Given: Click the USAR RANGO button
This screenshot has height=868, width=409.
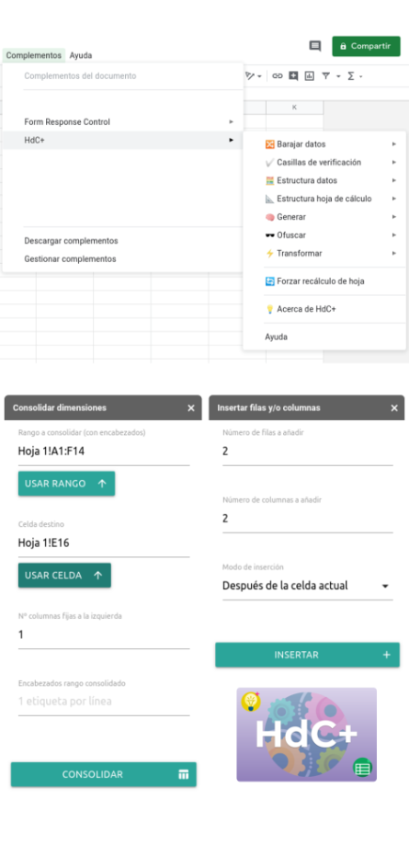Looking at the screenshot, I should (x=66, y=484).
